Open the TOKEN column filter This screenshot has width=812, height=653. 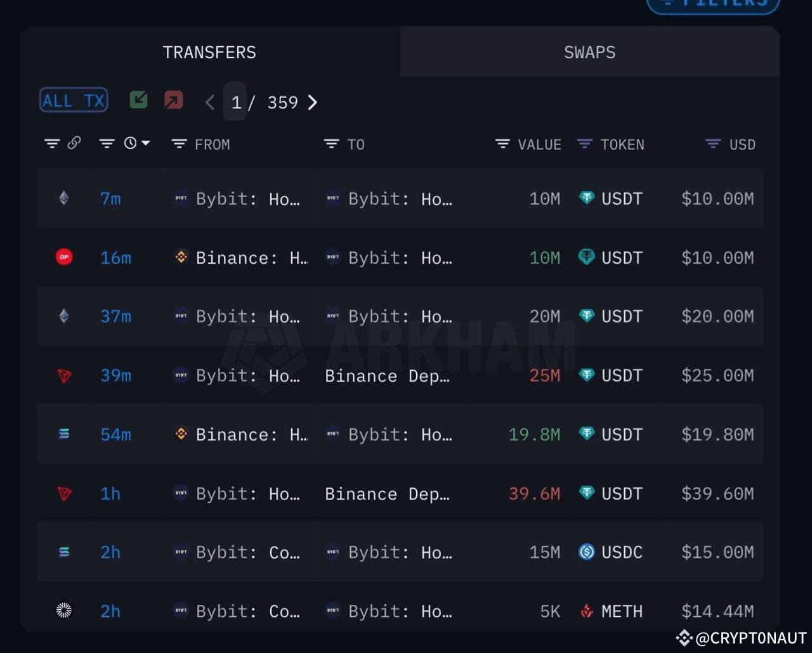coord(584,144)
